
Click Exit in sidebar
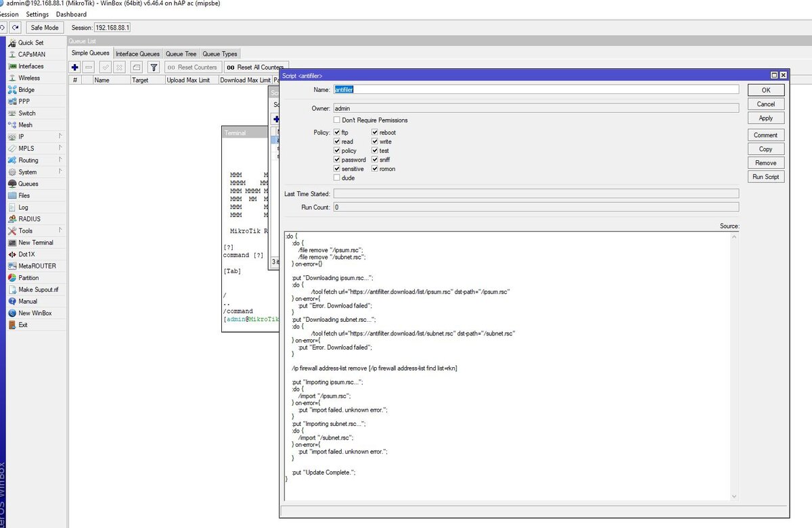[23, 325]
